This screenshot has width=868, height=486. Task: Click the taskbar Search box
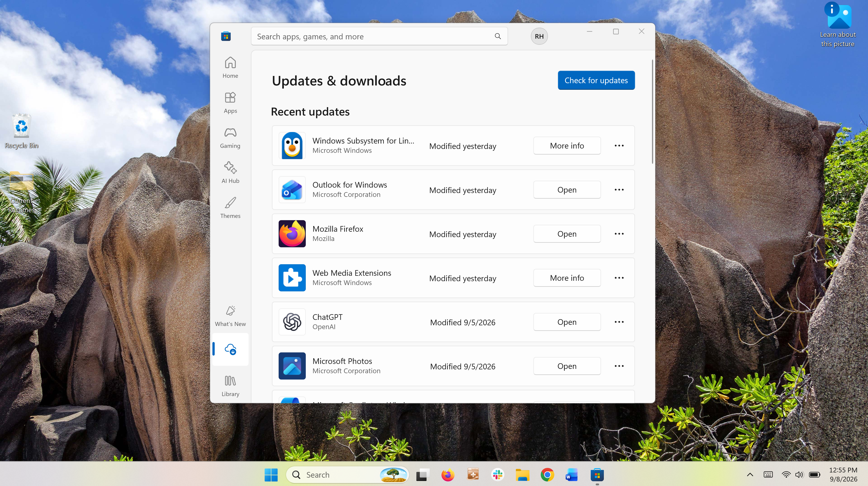pos(347,475)
